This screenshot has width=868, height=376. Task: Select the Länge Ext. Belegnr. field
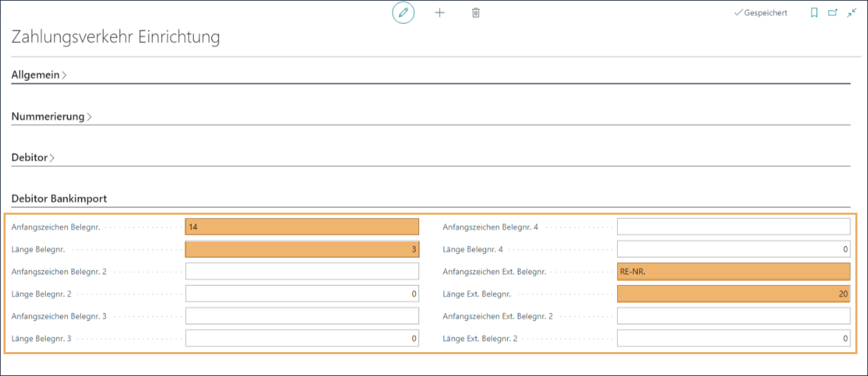pos(733,294)
